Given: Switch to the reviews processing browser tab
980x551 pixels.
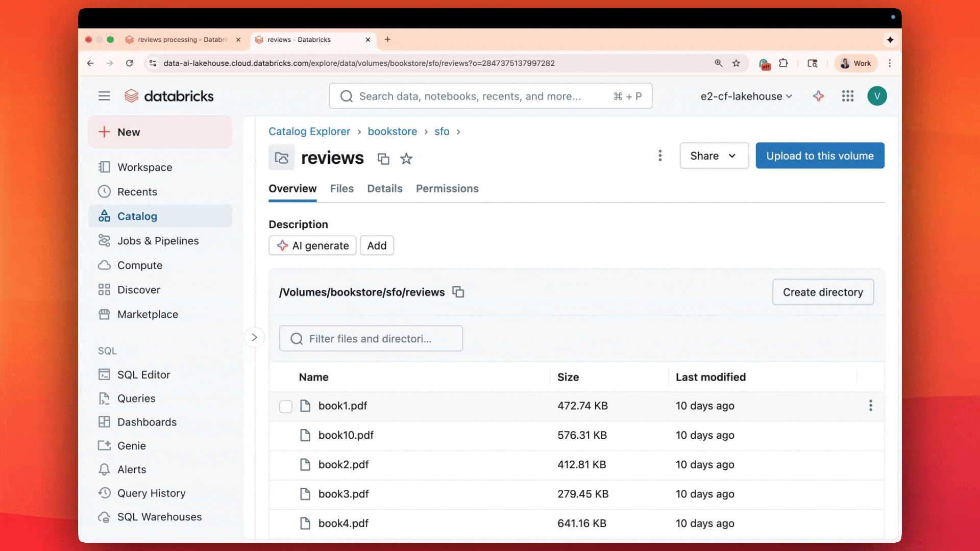Looking at the screenshot, I should [182, 39].
